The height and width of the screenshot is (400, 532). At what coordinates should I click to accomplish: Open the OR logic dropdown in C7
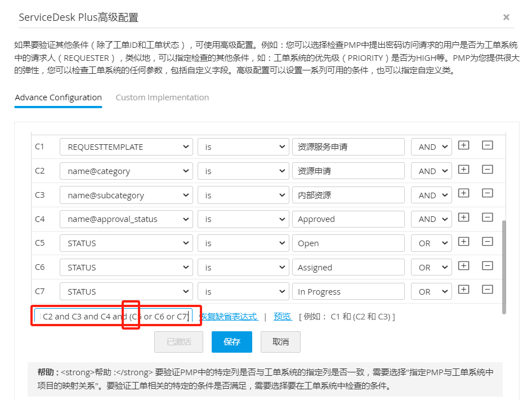coord(431,291)
